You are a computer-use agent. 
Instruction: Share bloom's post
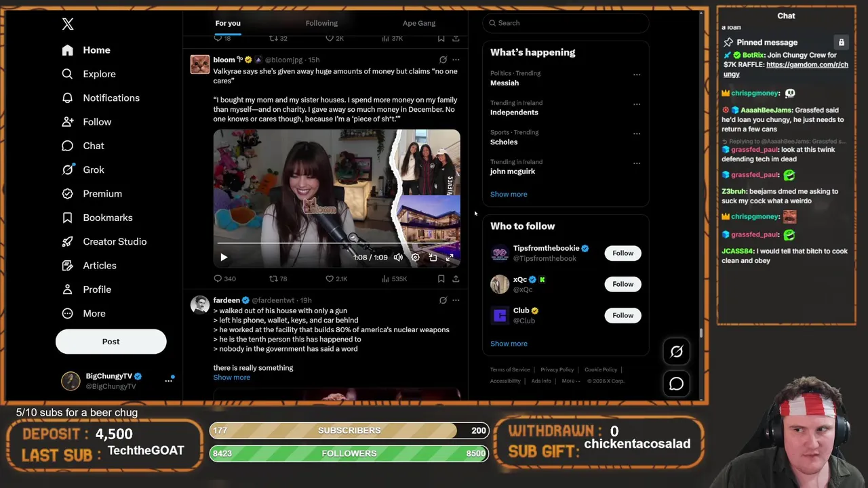tap(456, 279)
